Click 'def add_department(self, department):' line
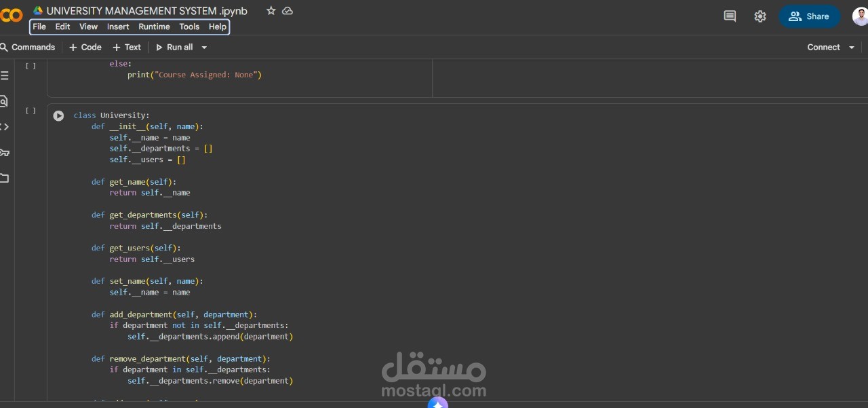This screenshot has height=408, width=868. (174, 314)
